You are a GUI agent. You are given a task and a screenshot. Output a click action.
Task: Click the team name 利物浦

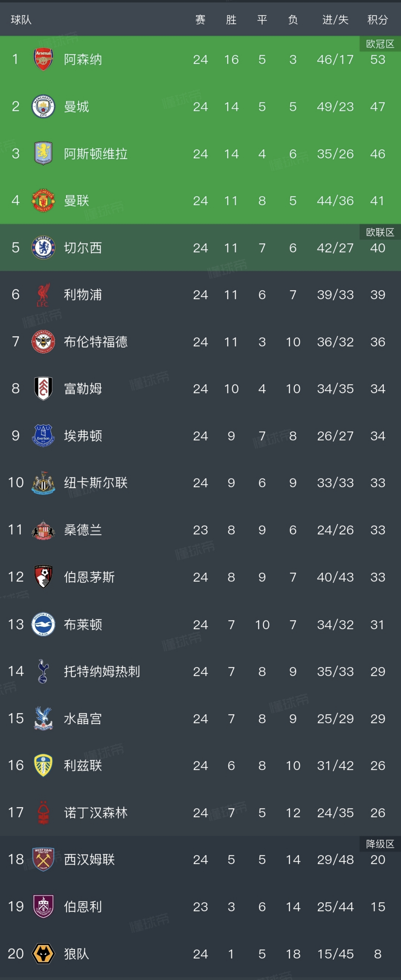point(83,295)
